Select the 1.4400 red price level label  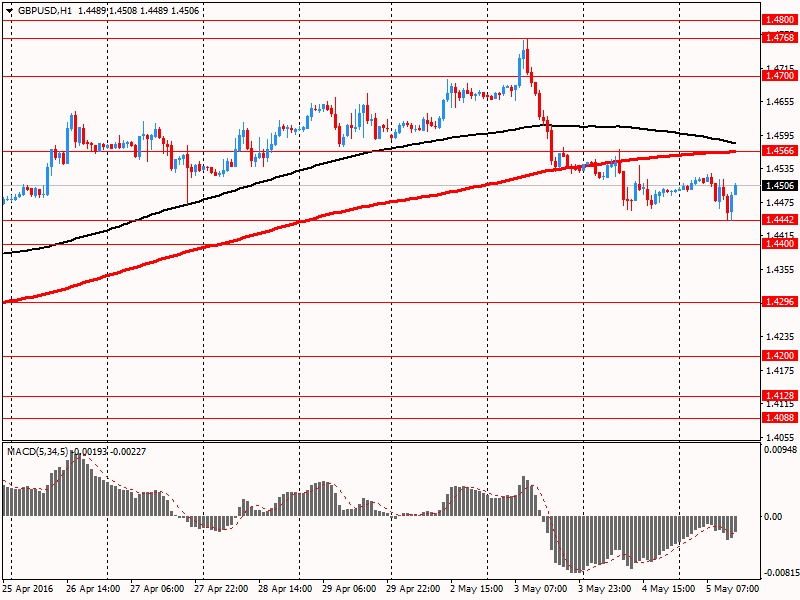(x=780, y=244)
